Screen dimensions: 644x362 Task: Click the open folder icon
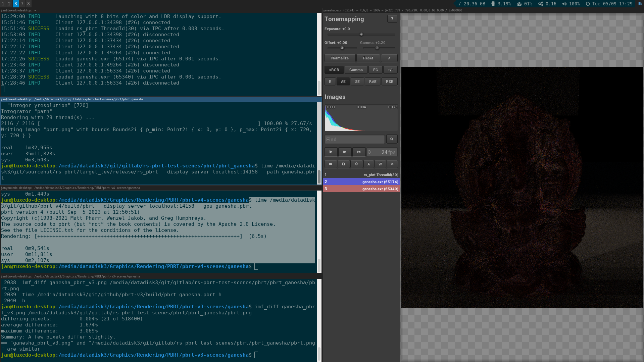tap(331, 164)
